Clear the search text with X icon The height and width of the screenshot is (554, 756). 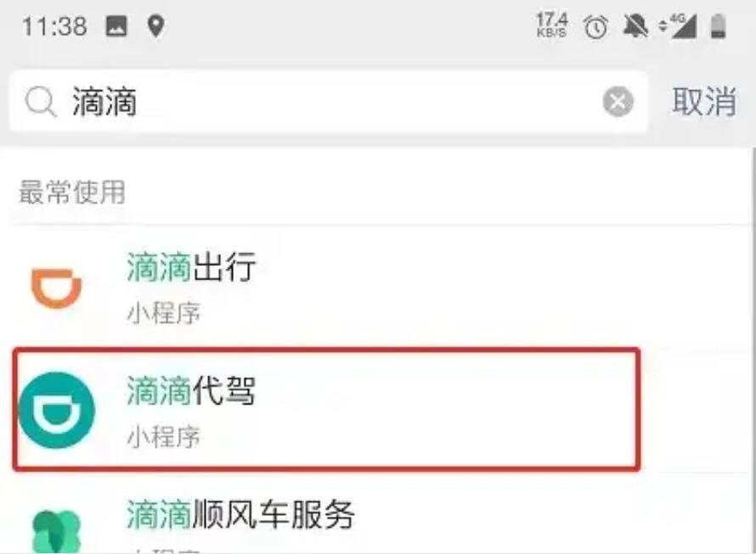click(x=618, y=102)
